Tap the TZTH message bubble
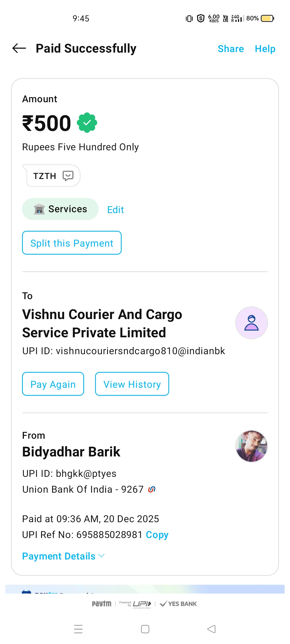The width and height of the screenshot is (290, 644). (45, 176)
